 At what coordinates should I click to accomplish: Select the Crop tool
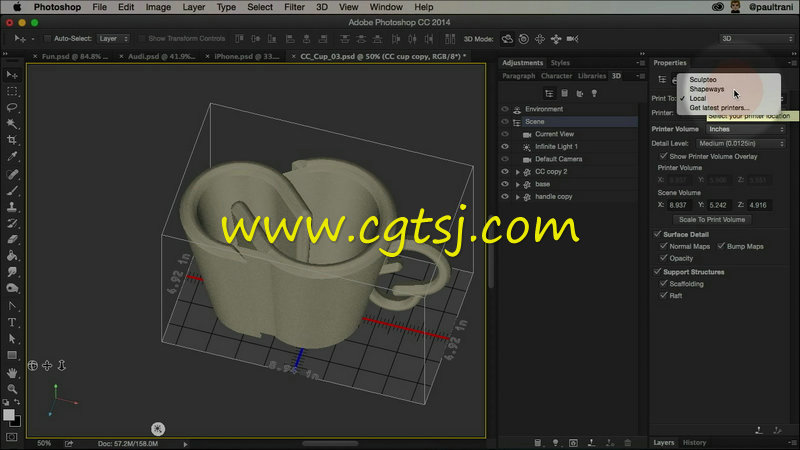[x=12, y=140]
